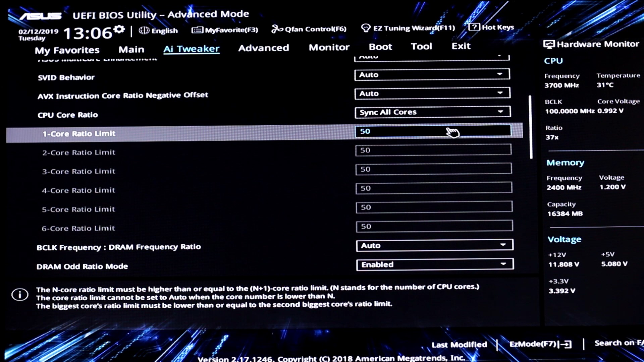Select the 6-Core Ratio Limit label

(78, 228)
